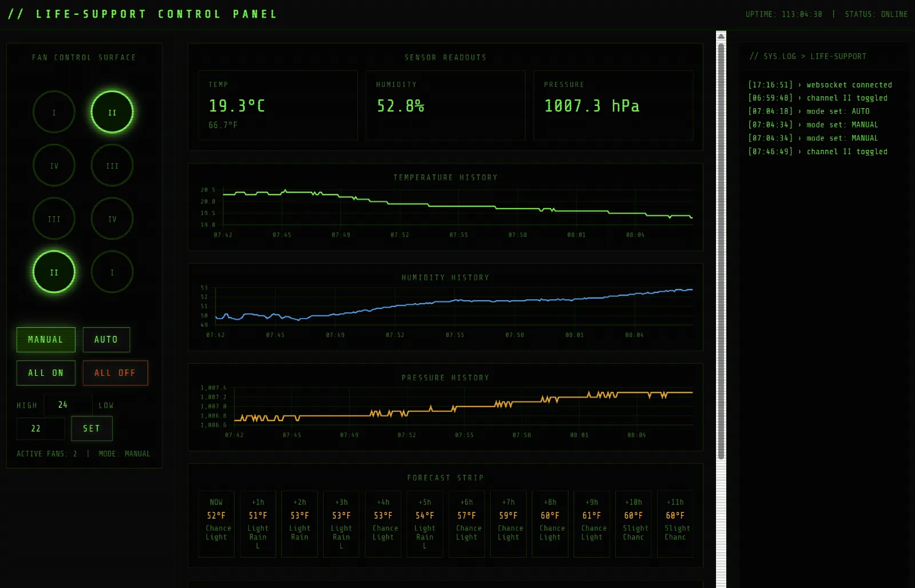
Task: Click the SENSOR READOUTS heading
Action: pyautogui.click(x=445, y=57)
